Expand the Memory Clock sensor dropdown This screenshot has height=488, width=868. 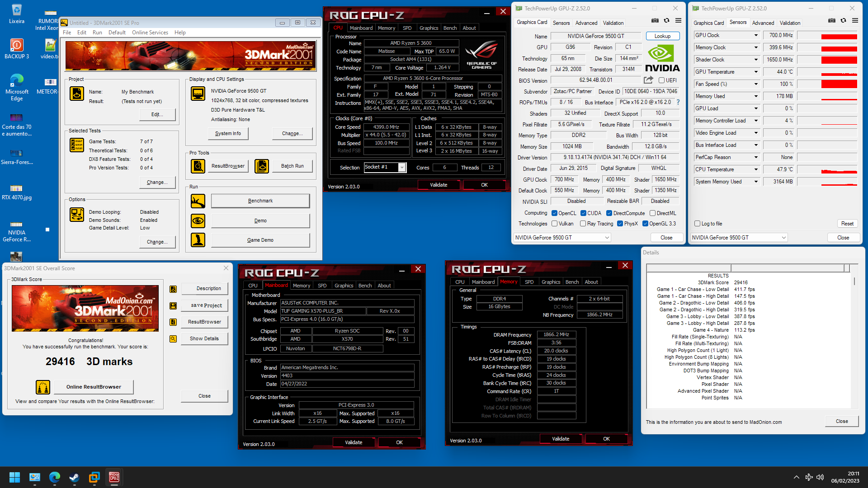(755, 47)
